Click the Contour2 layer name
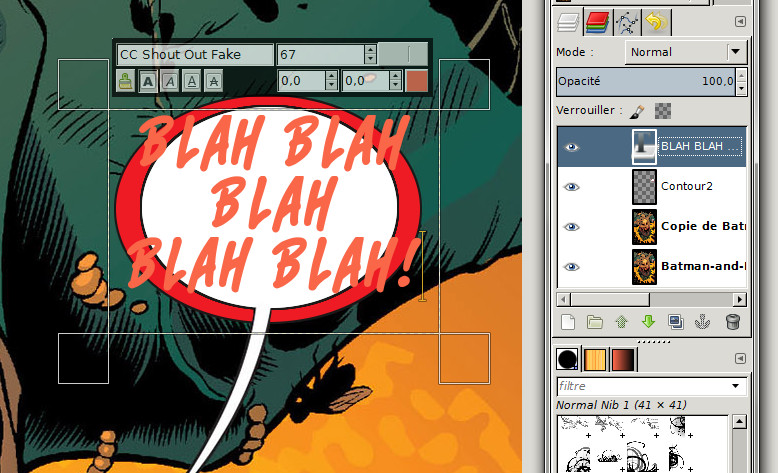This screenshot has width=778, height=473. pos(687,186)
